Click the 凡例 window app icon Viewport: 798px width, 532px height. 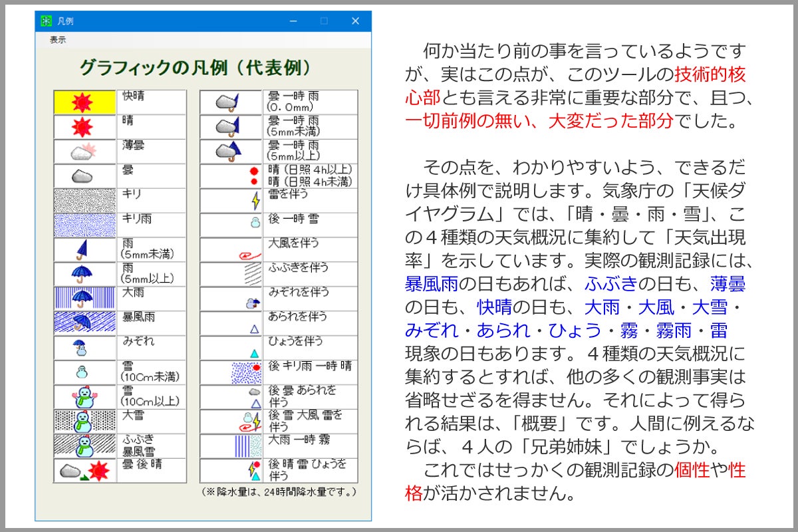(46, 21)
